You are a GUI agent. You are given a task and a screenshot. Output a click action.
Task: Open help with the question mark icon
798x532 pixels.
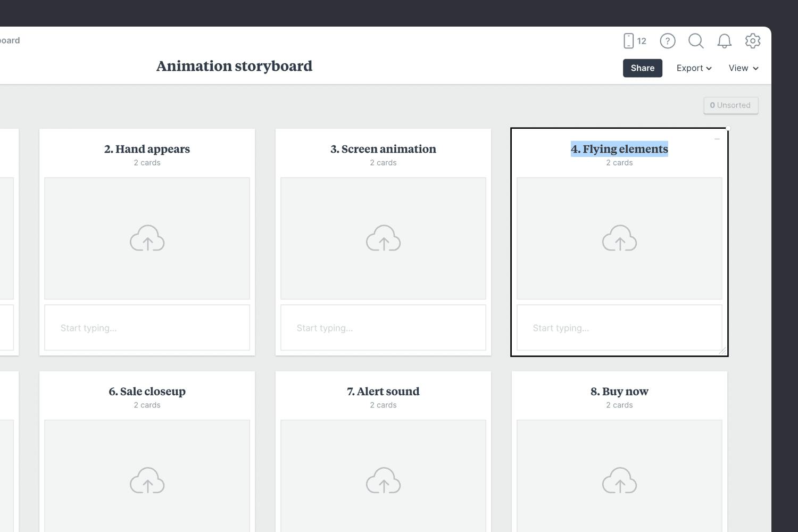point(668,41)
